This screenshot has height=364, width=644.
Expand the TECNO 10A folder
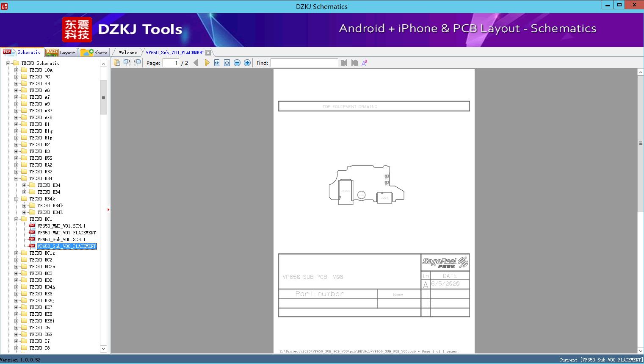click(x=16, y=70)
